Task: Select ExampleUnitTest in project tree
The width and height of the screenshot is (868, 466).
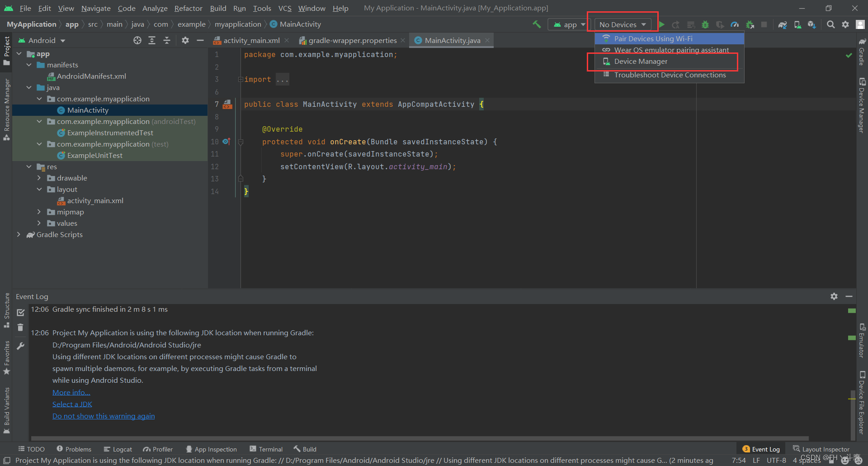Action: pos(95,156)
